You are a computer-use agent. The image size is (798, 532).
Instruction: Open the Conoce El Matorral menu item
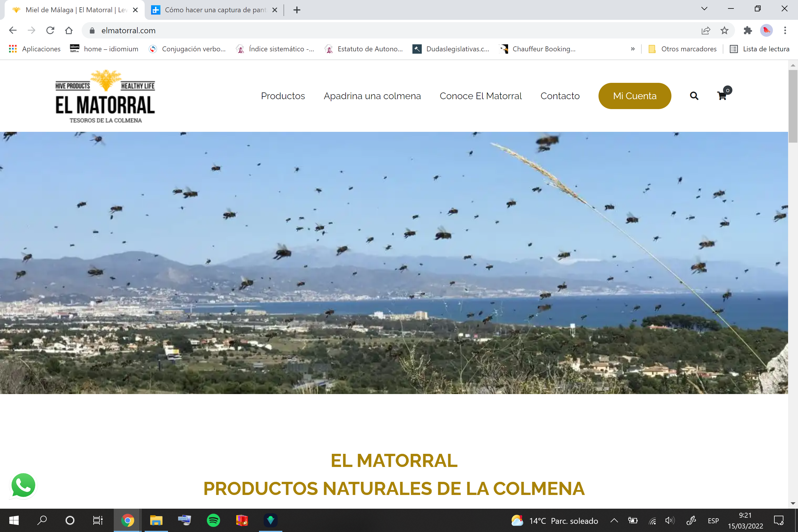(x=480, y=96)
